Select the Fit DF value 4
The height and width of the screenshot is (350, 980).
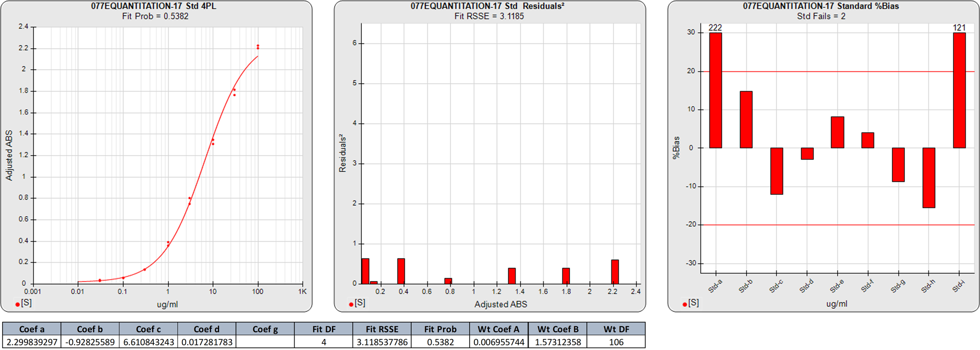tap(324, 342)
